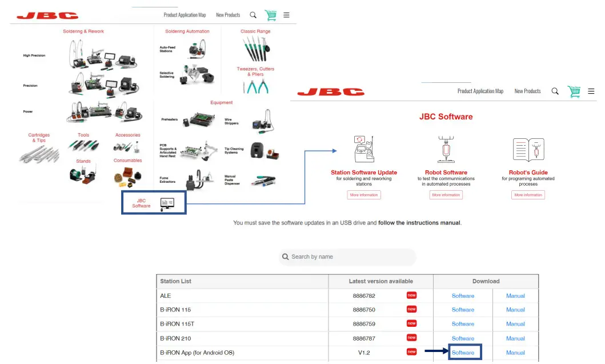605x364 pixels.
Task: Click More information under Station Software Update
Action: coord(364,195)
